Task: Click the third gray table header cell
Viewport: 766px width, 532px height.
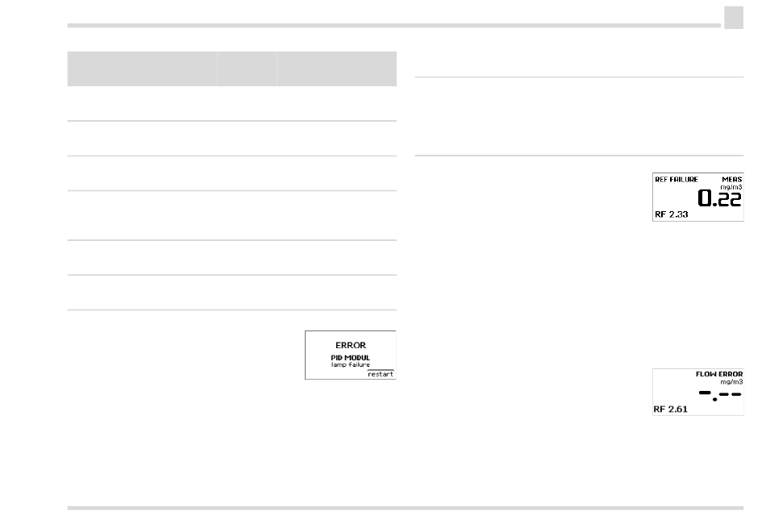Action: click(336, 69)
